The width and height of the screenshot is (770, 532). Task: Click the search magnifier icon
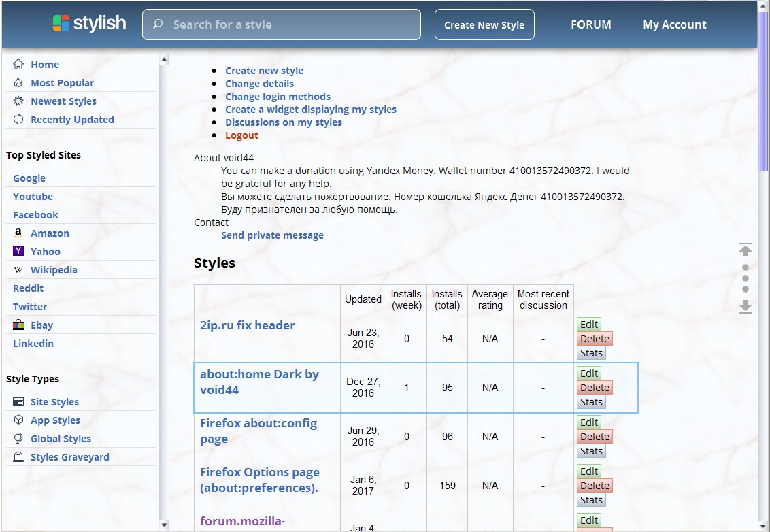pyautogui.click(x=158, y=24)
